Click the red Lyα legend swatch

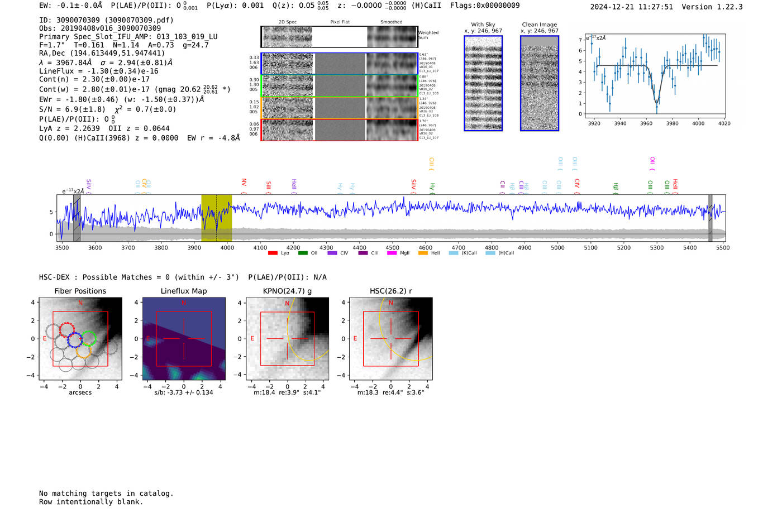(273, 253)
